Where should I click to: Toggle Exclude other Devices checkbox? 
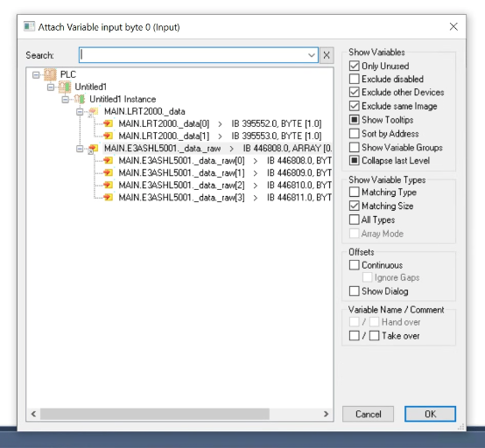355,92
